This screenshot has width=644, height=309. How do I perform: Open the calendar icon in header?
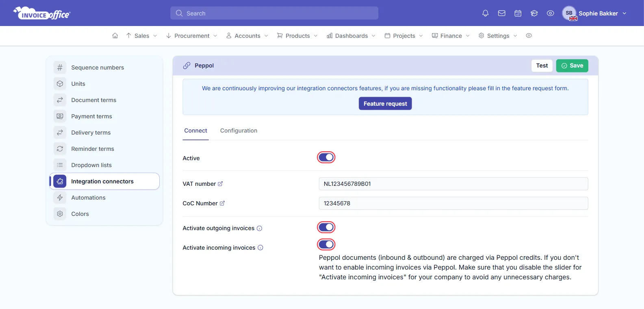pyautogui.click(x=518, y=13)
